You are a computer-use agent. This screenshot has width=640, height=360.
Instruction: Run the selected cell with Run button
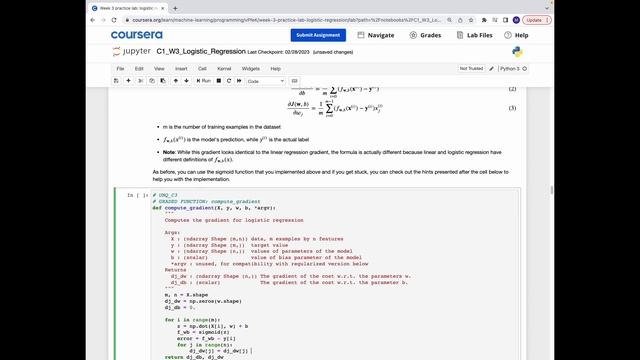(203, 81)
